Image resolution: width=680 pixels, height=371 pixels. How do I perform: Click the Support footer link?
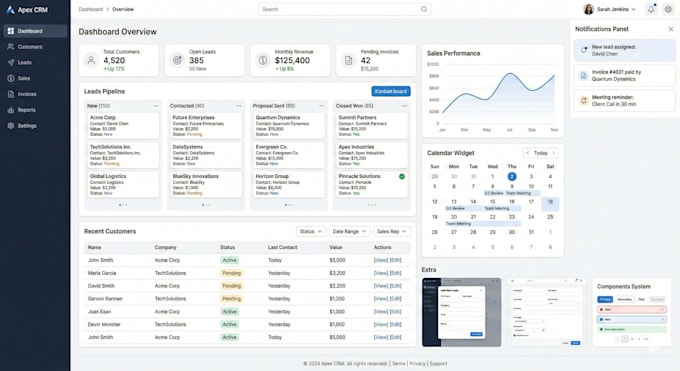tap(438, 364)
